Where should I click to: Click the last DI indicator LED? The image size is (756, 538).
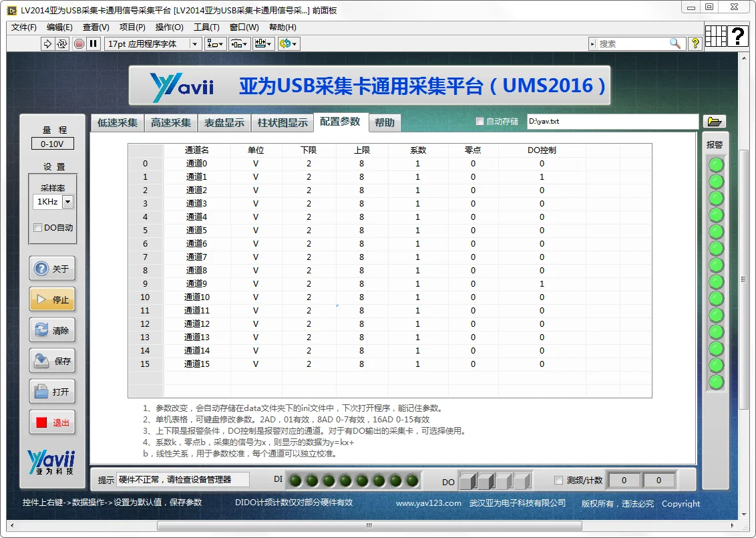point(412,481)
